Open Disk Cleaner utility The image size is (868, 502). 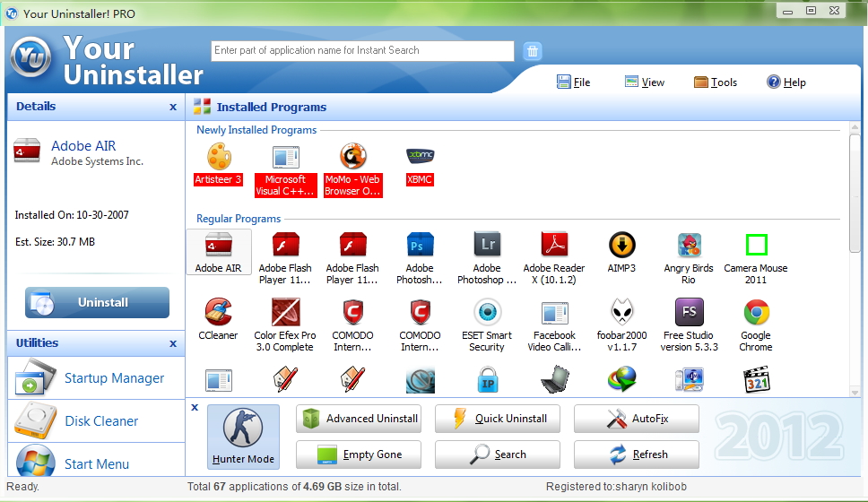tap(96, 421)
